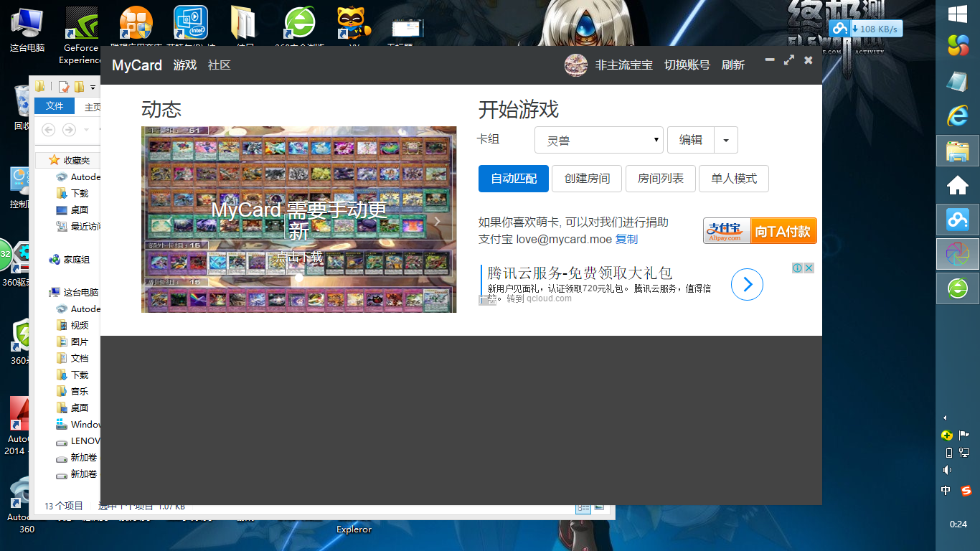Click 切换账号 to switch accounts
The width and height of the screenshot is (980, 551).
(687, 65)
